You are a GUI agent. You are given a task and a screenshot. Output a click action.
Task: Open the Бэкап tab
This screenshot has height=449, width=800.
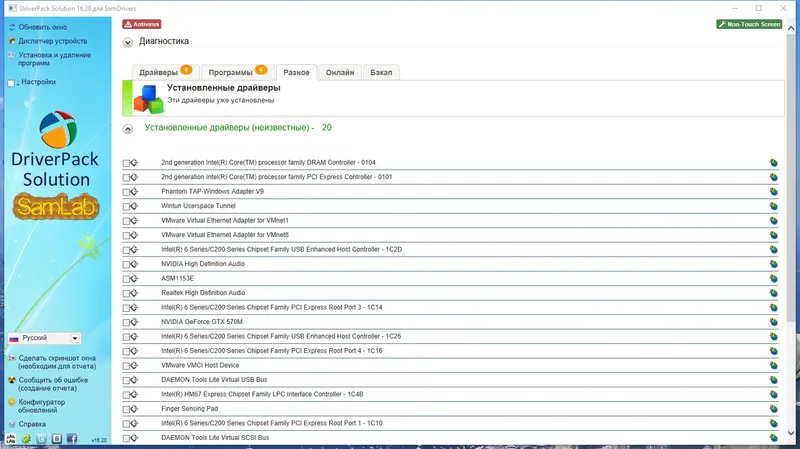(x=381, y=72)
